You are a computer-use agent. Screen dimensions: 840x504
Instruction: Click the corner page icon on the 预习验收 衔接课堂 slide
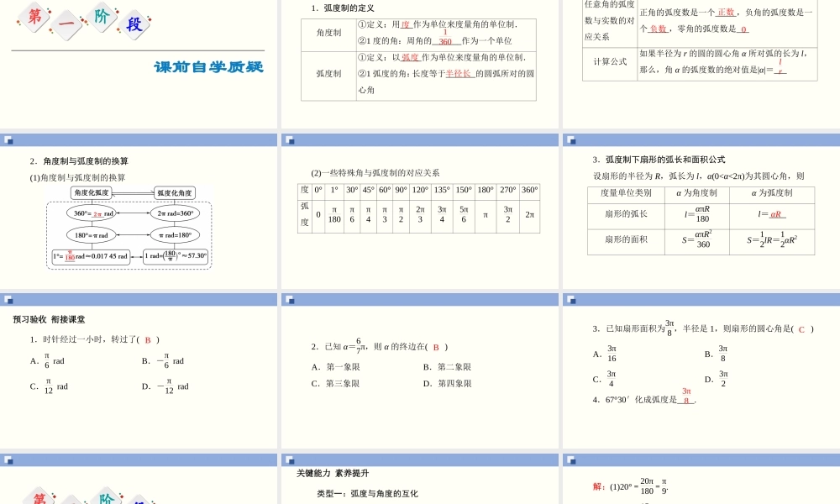click(9, 299)
